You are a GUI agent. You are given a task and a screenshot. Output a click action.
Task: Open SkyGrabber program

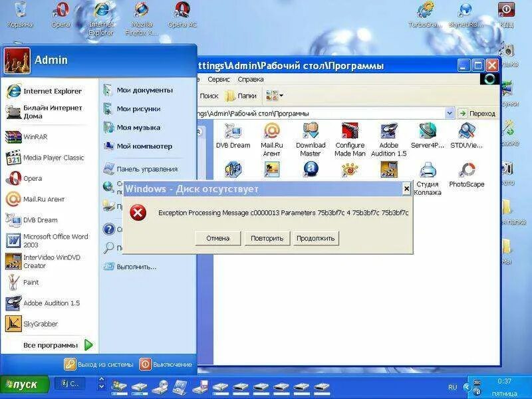[x=31, y=324]
